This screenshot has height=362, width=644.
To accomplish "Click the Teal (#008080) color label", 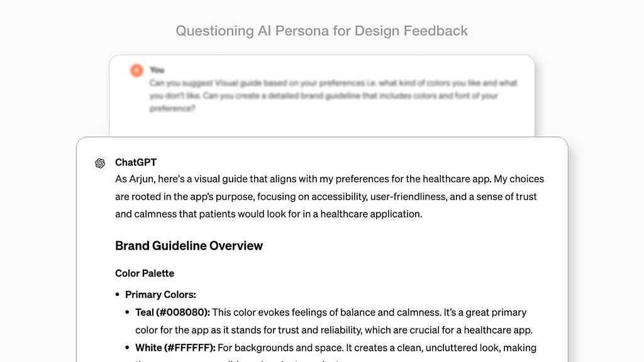I will click(172, 312).
